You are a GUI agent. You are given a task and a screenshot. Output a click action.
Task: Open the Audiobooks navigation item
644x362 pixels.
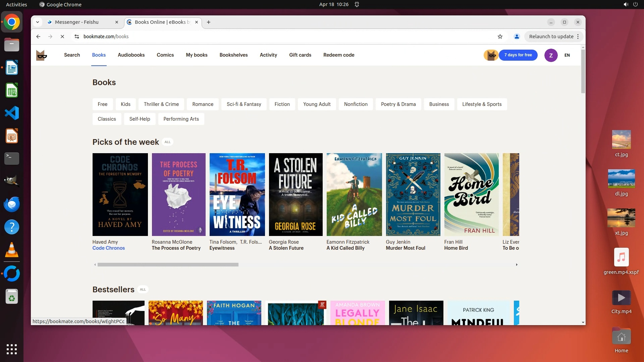point(131,55)
